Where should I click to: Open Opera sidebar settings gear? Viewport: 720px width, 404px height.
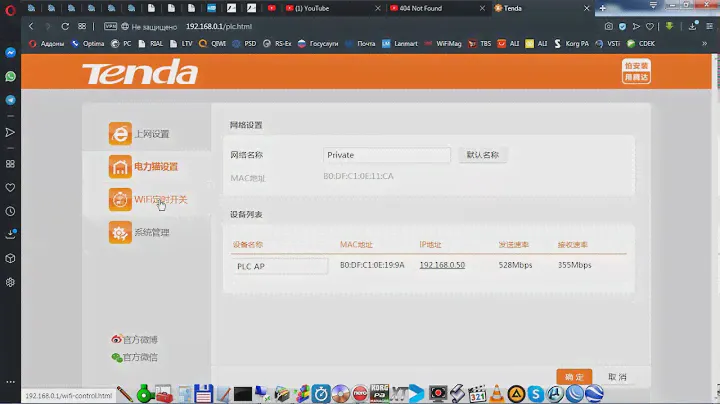[10, 282]
